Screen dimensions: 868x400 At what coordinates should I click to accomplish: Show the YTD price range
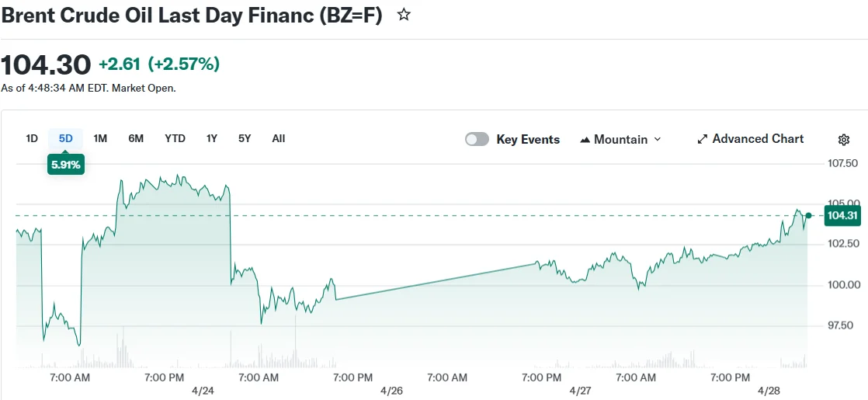point(175,138)
